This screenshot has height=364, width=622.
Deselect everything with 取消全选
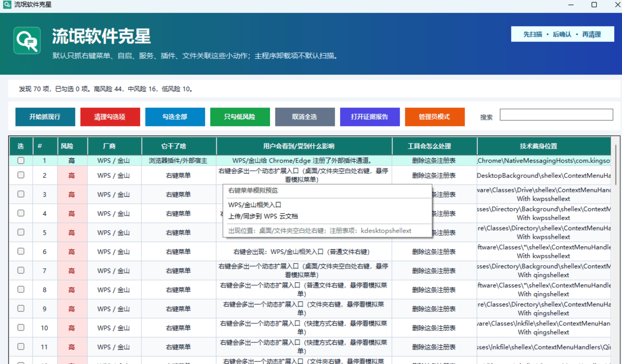tap(305, 117)
